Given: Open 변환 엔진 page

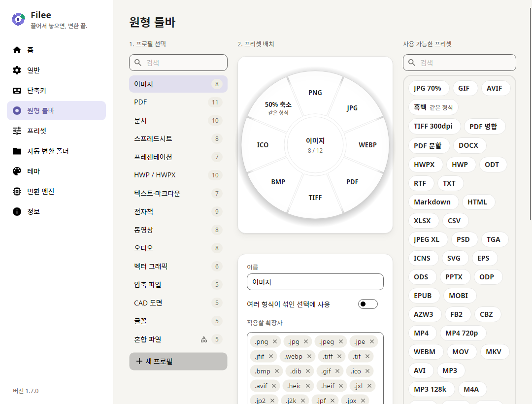Looking at the screenshot, I should 56,191.
